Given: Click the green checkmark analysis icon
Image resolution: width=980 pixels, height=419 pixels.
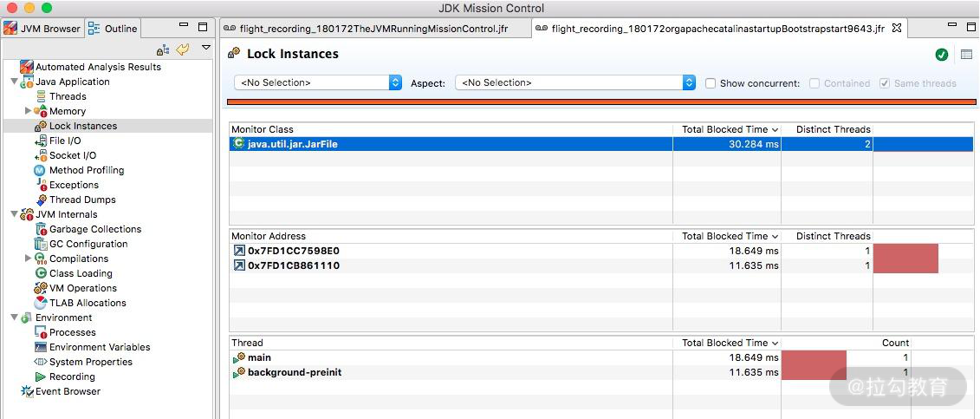Looking at the screenshot, I should [x=942, y=55].
